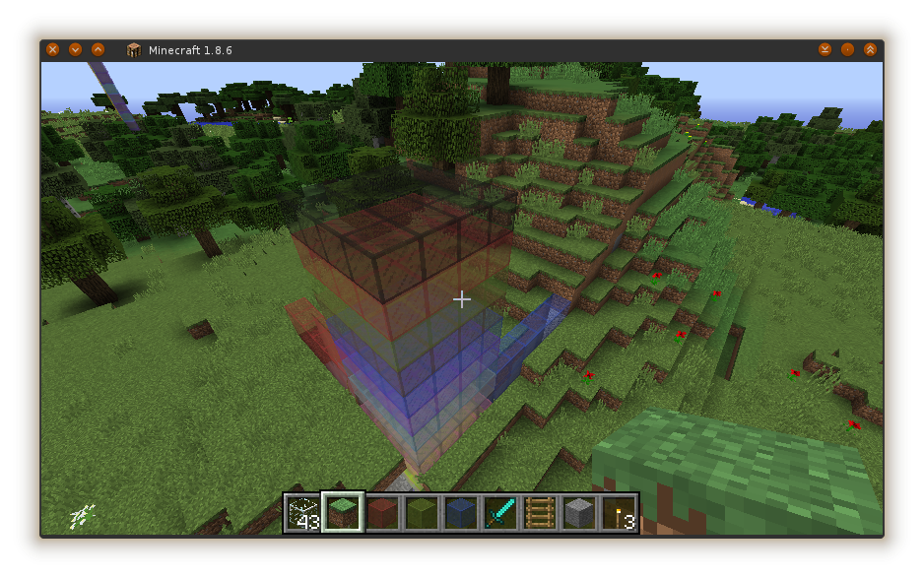The width and height of the screenshot is (924, 578).
Task: Pick the red stained glass hotbar slot
Action: pyautogui.click(x=382, y=513)
